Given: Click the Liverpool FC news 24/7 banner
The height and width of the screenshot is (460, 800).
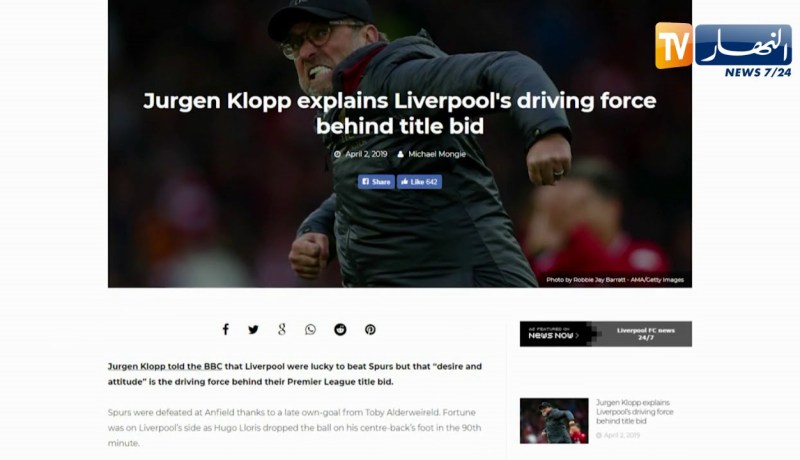Looking at the screenshot, I should click(645, 334).
